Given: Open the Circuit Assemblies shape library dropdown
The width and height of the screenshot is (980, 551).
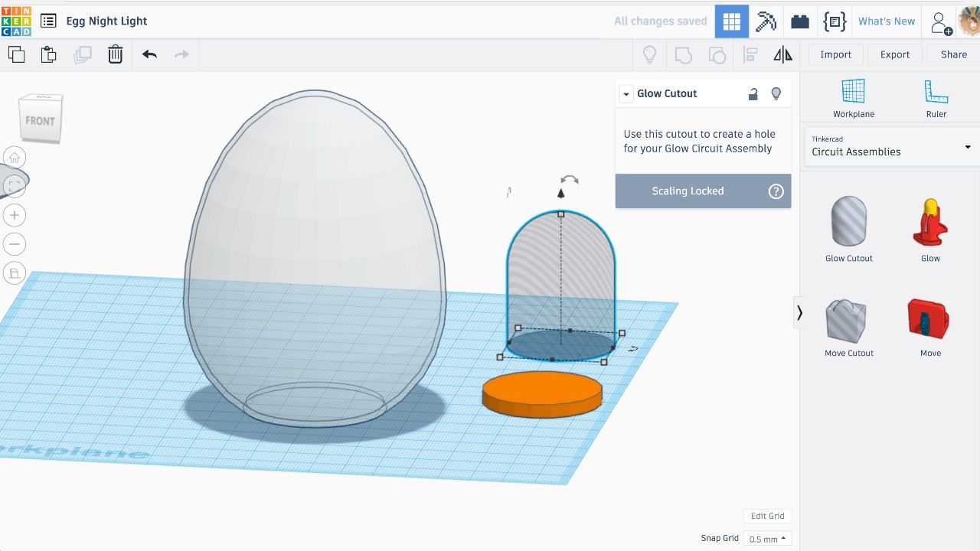Looking at the screenshot, I should point(890,146).
